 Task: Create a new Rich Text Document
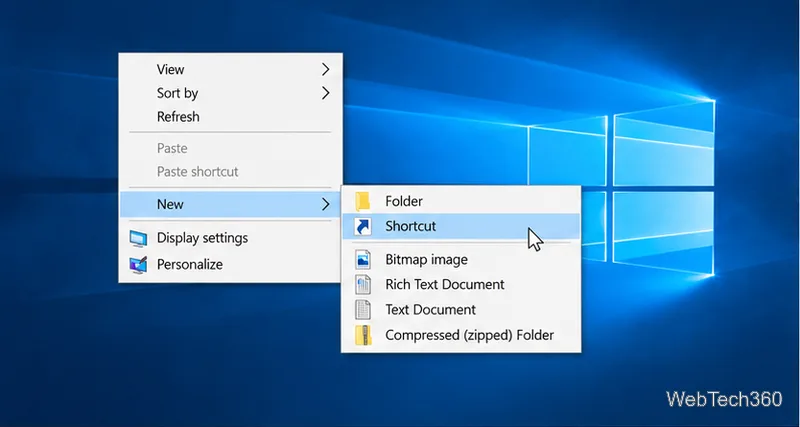[x=461, y=284]
